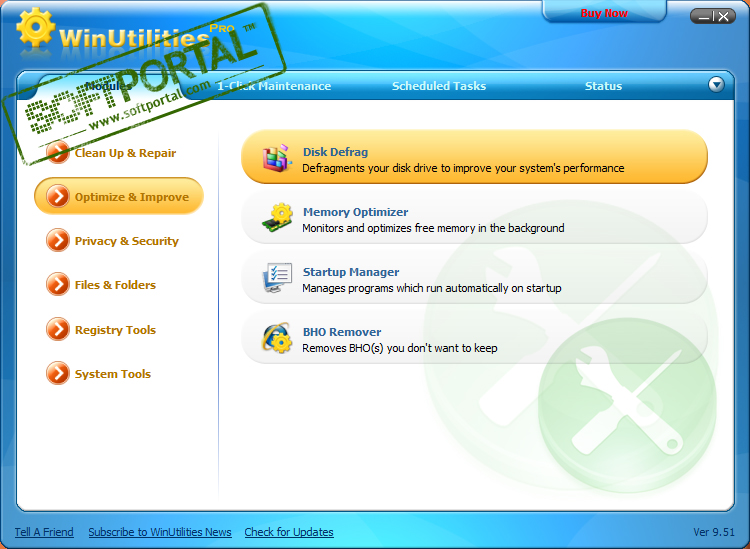Click the arrow icon beside Clean Up & Repair
Screen dimensions: 750x549
[58, 153]
